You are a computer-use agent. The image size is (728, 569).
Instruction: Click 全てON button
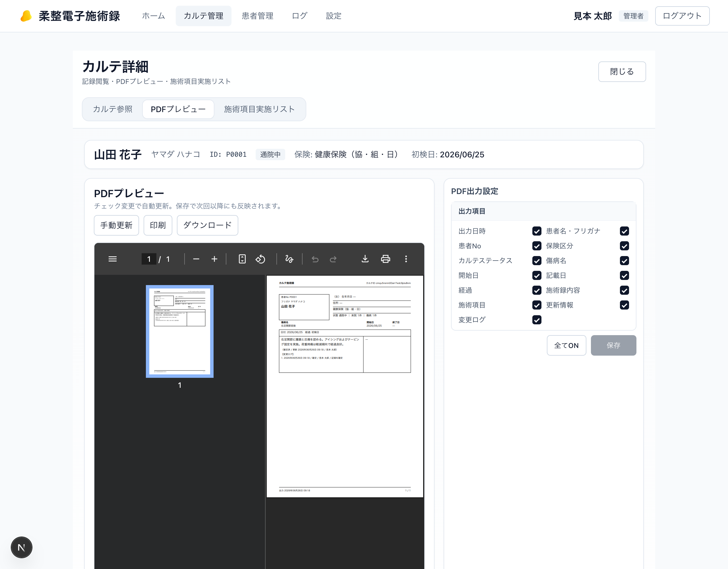[x=566, y=345]
